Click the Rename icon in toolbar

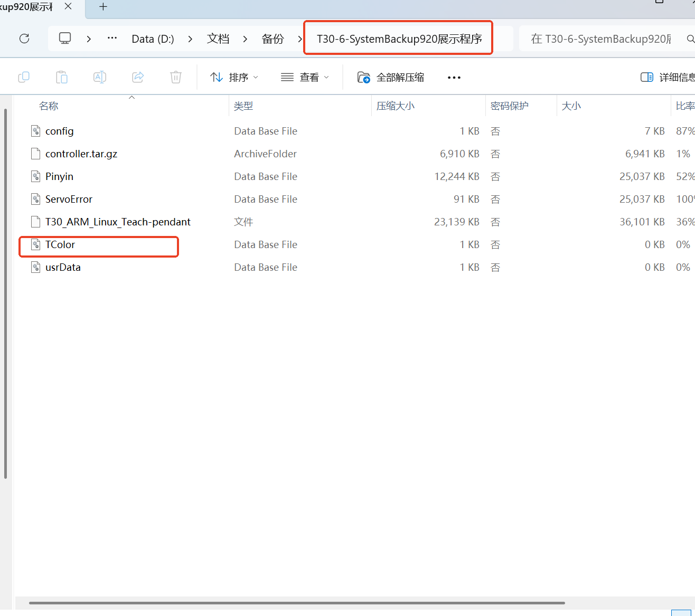click(x=100, y=78)
